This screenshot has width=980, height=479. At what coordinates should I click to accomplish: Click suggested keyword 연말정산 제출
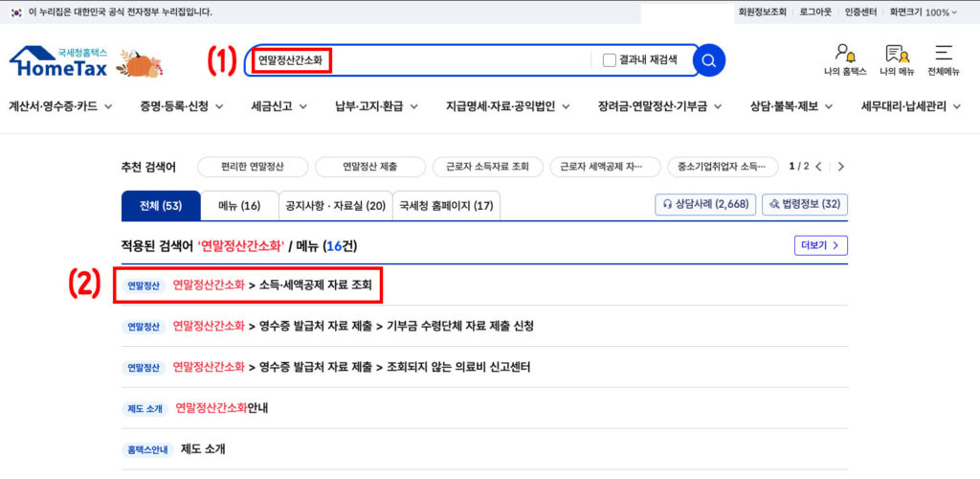[x=370, y=167]
